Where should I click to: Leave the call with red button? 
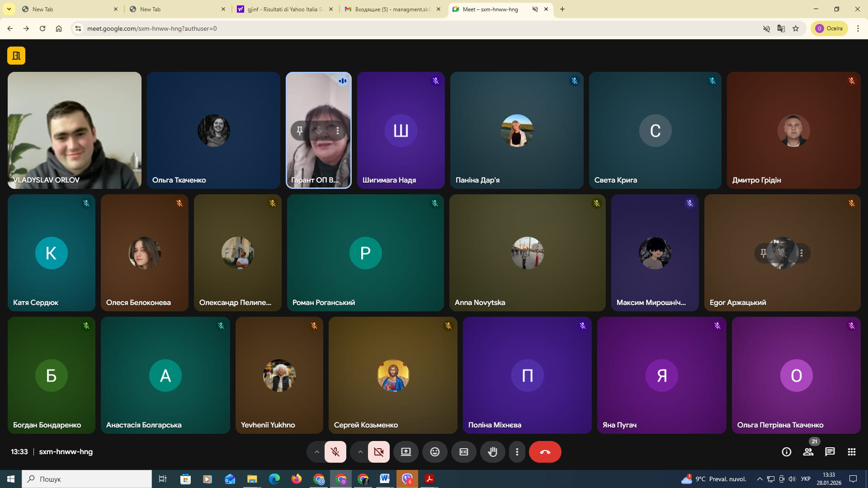pos(545,452)
